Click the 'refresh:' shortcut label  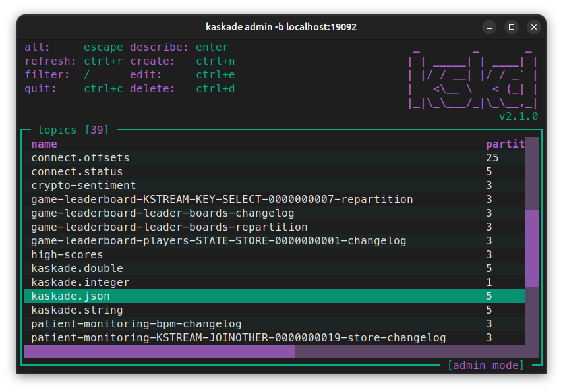point(50,61)
